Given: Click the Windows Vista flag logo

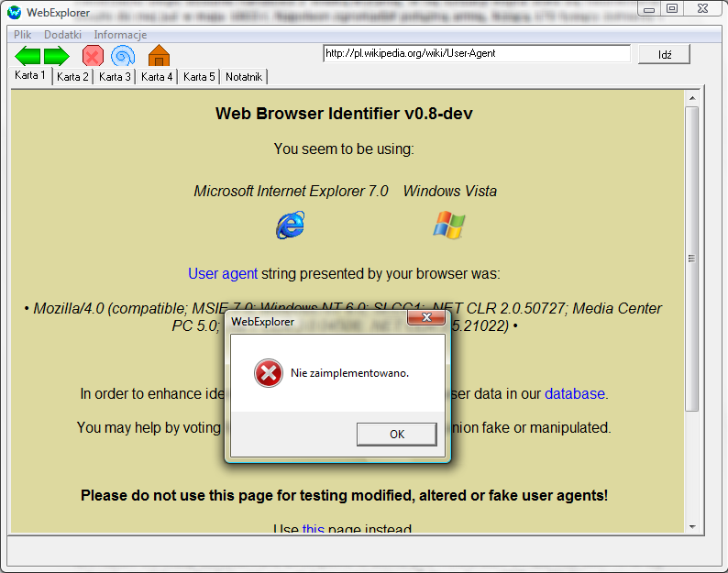Looking at the screenshot, I should coord(449,226).
